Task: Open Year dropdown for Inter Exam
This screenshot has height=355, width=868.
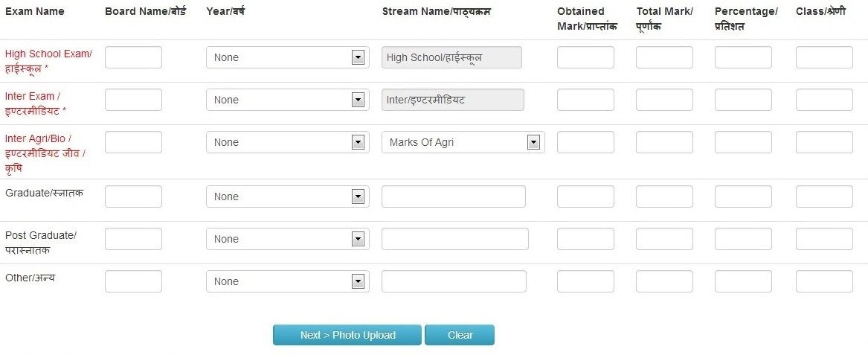Action: (x=287, y=100)
